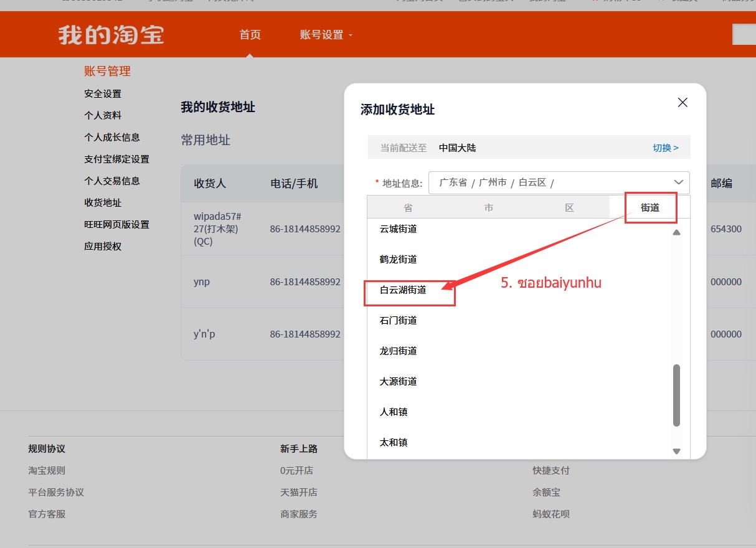756x548 pixels.
Task: Open 旺旺网页版设置 in the sidebar
Action: [x=117, y=225]
